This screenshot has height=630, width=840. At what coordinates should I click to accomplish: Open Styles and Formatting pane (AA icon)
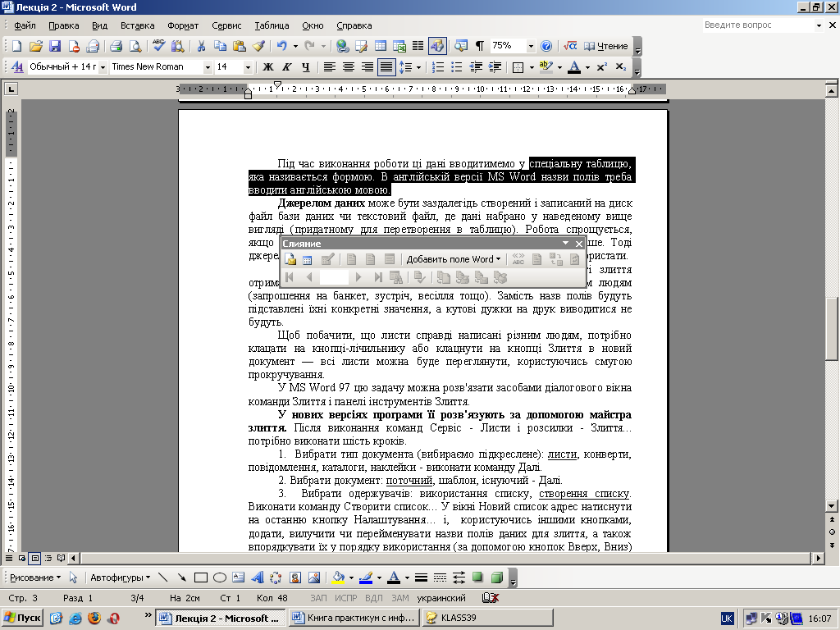(x=17, y=67)
